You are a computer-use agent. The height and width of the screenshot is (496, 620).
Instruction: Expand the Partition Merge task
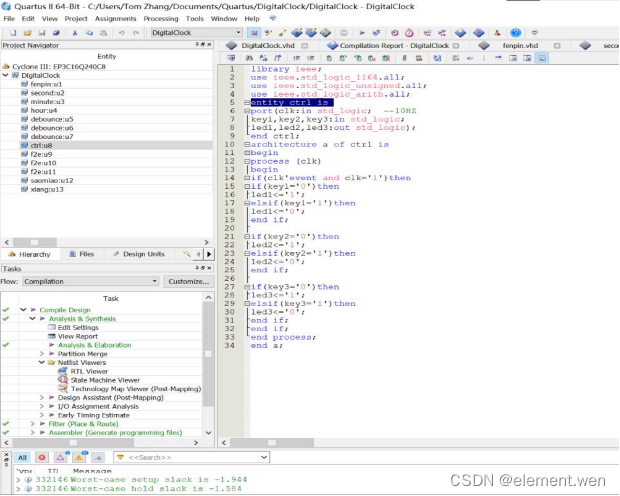[42, 354]
